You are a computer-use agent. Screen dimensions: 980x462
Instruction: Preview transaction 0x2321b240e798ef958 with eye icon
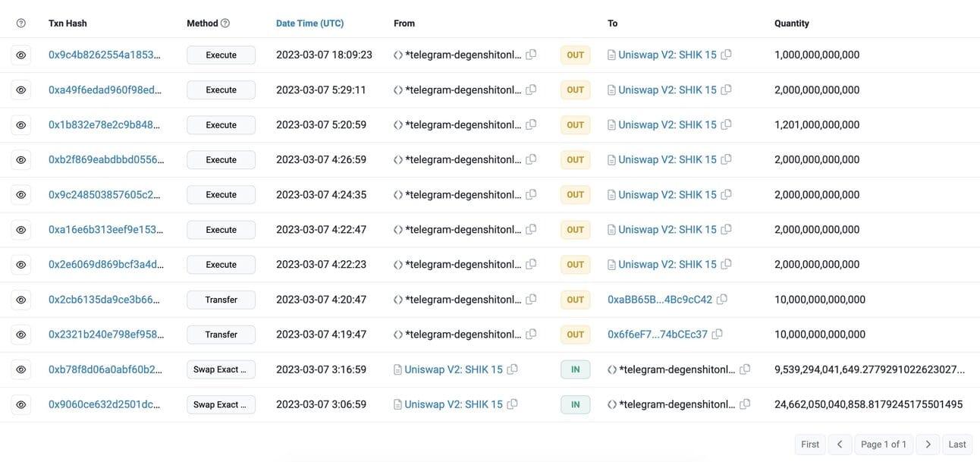[21, 335]
